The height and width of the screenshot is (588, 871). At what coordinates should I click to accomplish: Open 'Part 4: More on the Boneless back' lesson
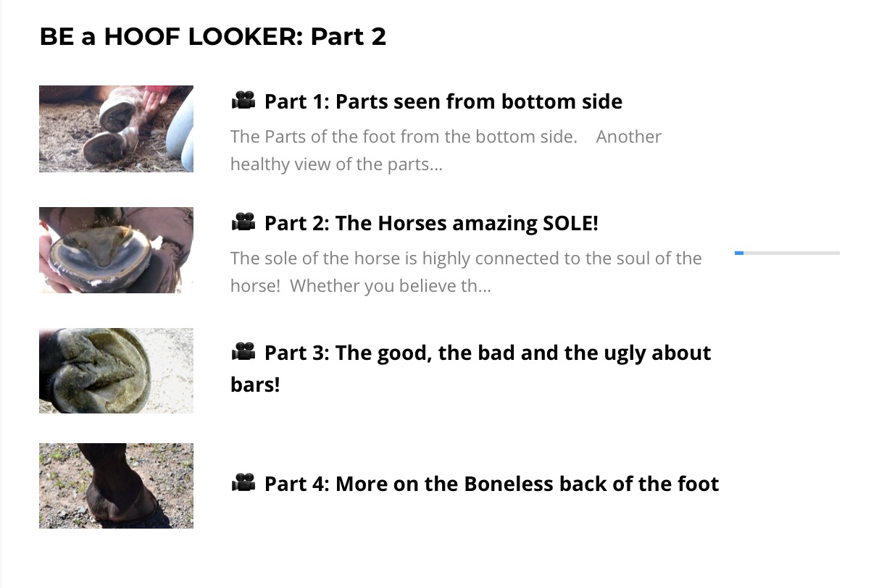click(491, 483)
